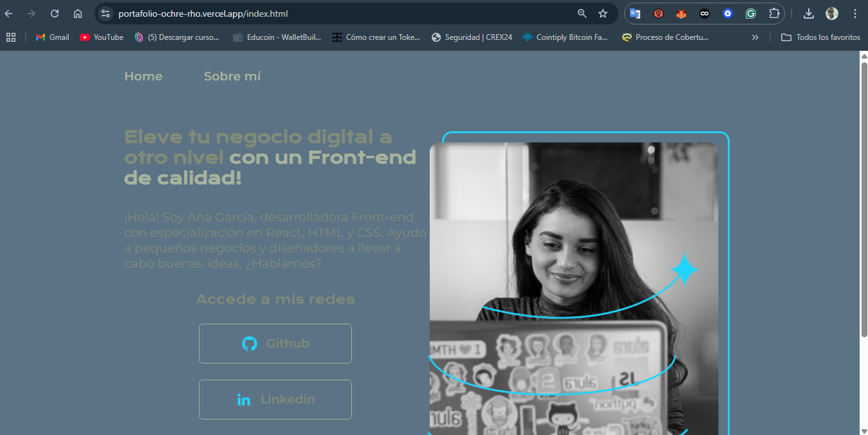Go back to the previous page
Viewport: 868px width, 435px height.
point(9,14)
